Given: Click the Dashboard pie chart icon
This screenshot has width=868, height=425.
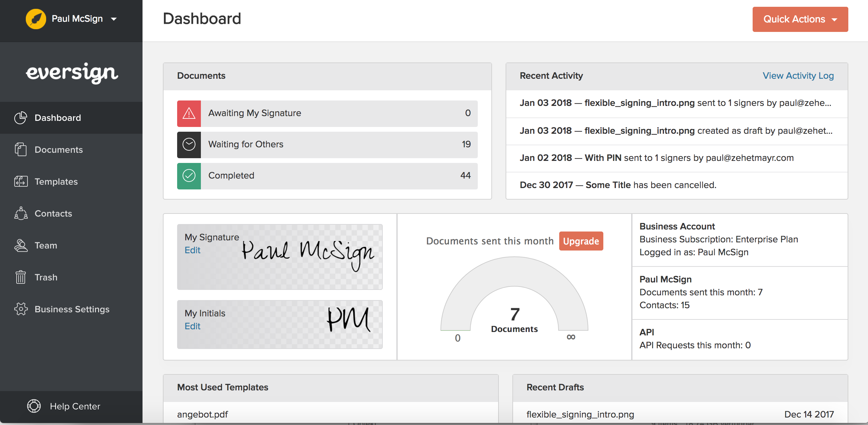Looking at the screenshot, I should click(20, 118).
